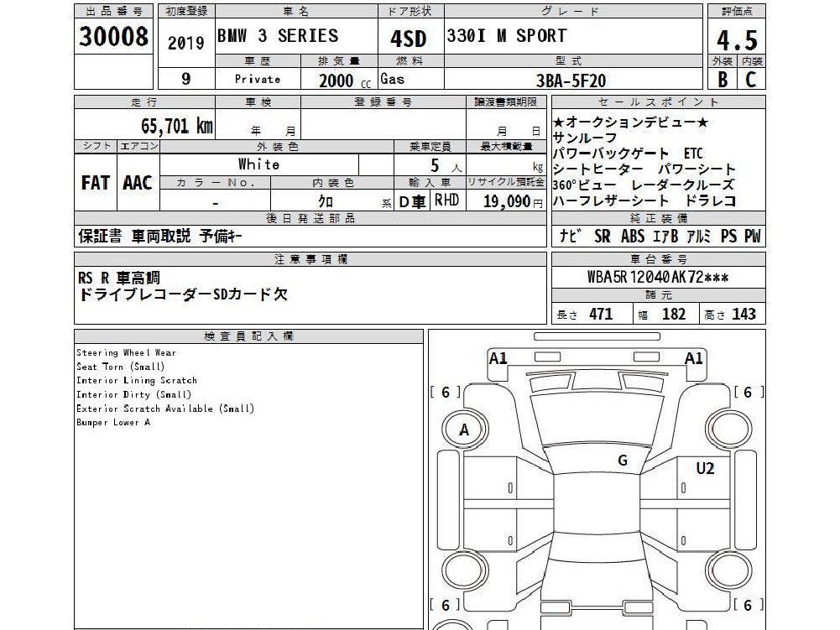Click Exterior Scratch Available (Small) remark
Image resolution: width=840 pixels, height=630 pixels.
pyautogui.click(x=165, y=409)
